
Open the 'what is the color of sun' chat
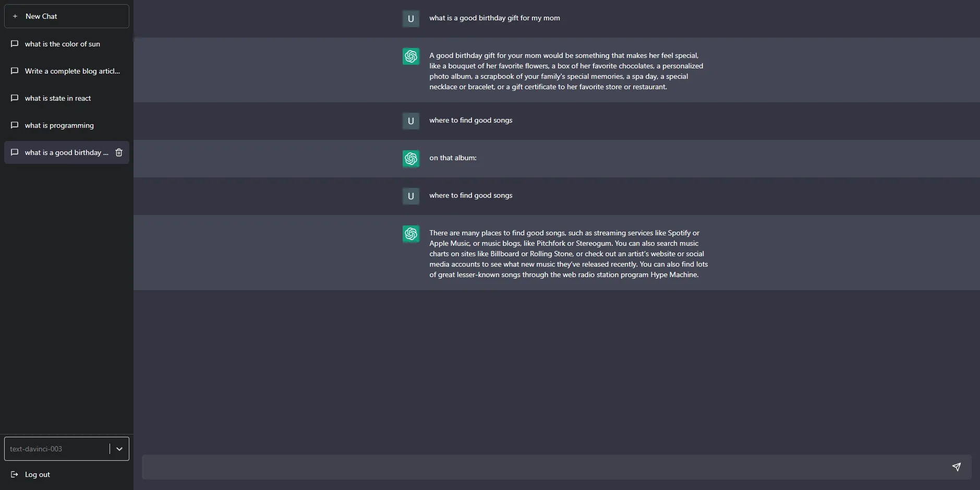coord(63,44)
